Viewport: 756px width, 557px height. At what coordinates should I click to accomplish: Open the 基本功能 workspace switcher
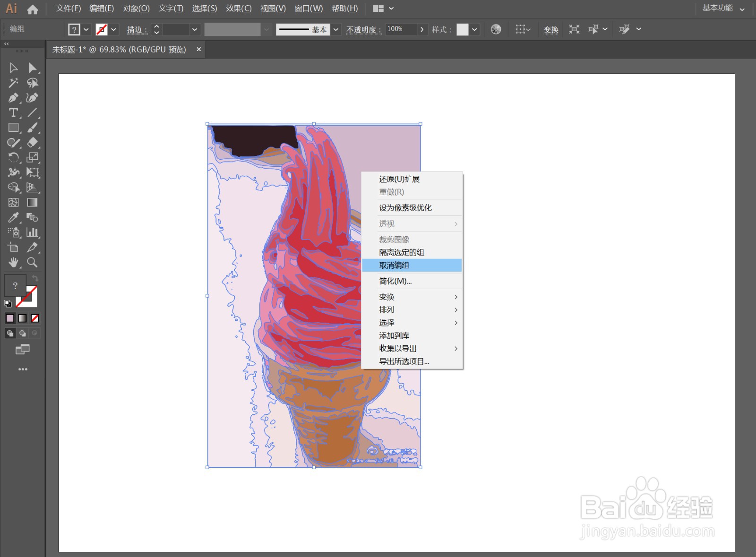[x=723, y=8]
